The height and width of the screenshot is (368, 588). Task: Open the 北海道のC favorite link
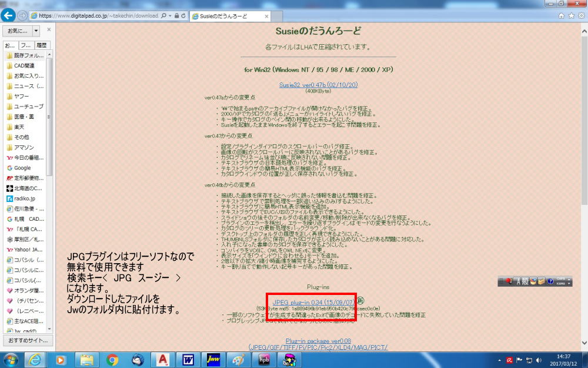click(x=25, y=188)
